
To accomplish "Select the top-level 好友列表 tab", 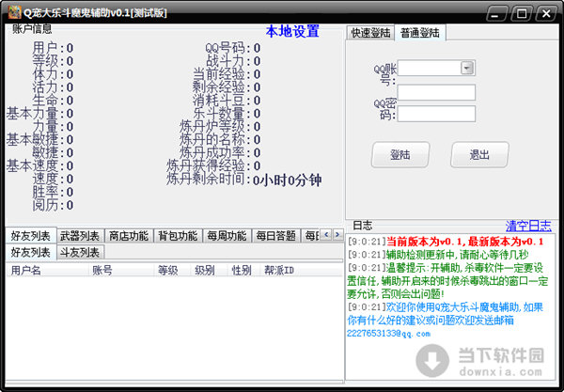I will [31, 236].
